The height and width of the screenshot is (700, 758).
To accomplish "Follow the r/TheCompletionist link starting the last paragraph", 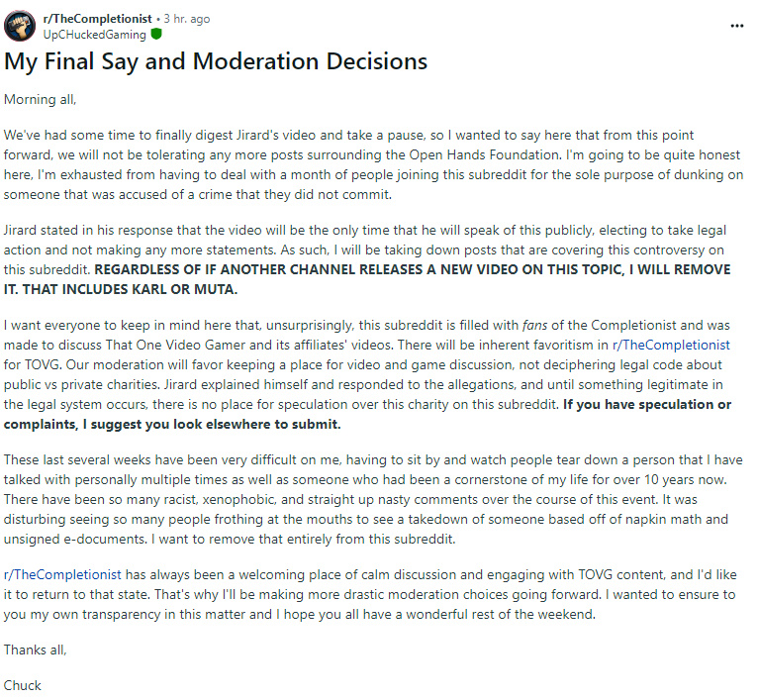I will click(62, 574).
